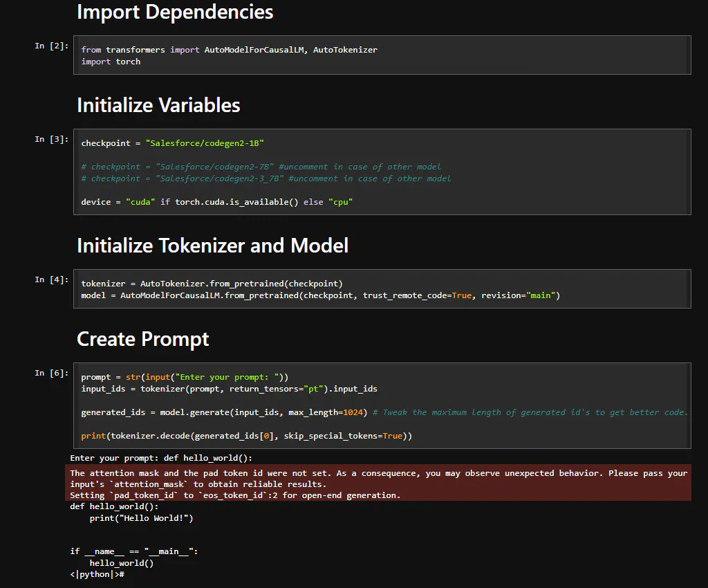Click the output line "def hello_world():"
Image resolution: width=708 pixels, height=588 pixels.
[x=114, y=506]
